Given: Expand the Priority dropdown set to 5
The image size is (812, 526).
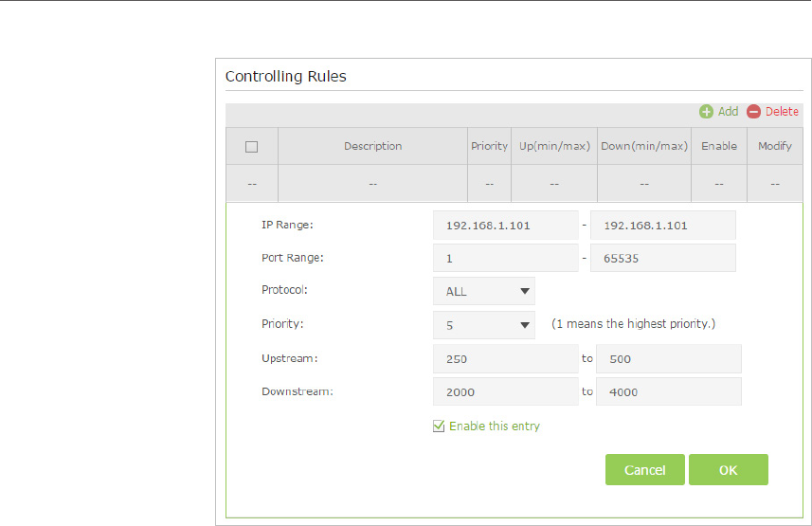Looking at the screenshot, I should [483, 325].
